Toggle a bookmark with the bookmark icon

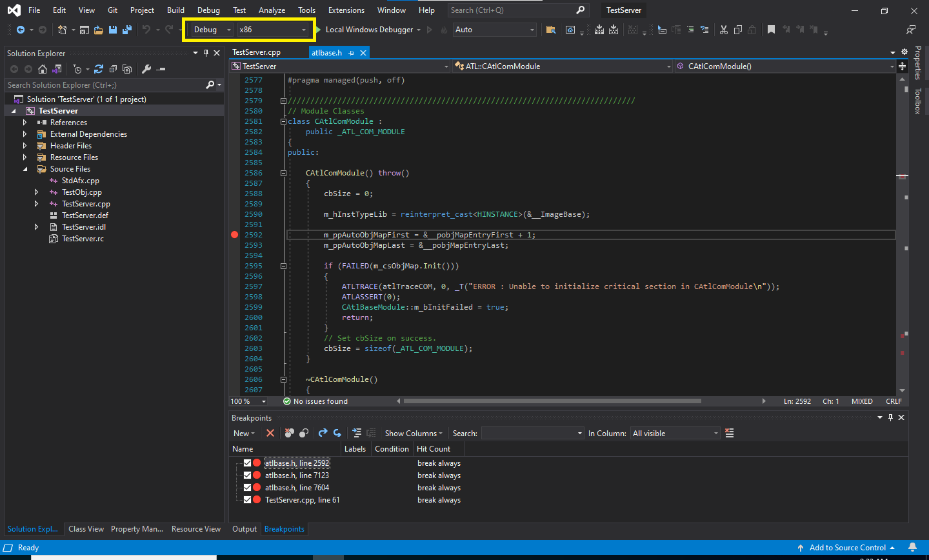[x=771, y=30]
